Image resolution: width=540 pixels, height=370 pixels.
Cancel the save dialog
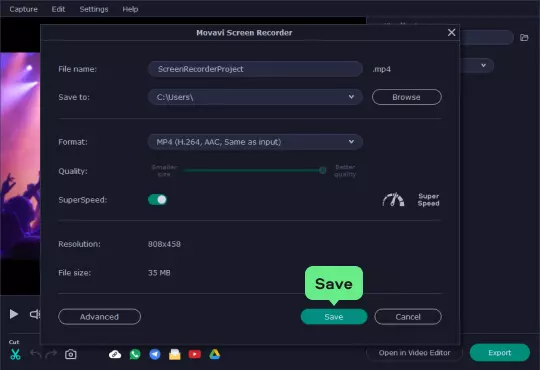pos(408,317)
